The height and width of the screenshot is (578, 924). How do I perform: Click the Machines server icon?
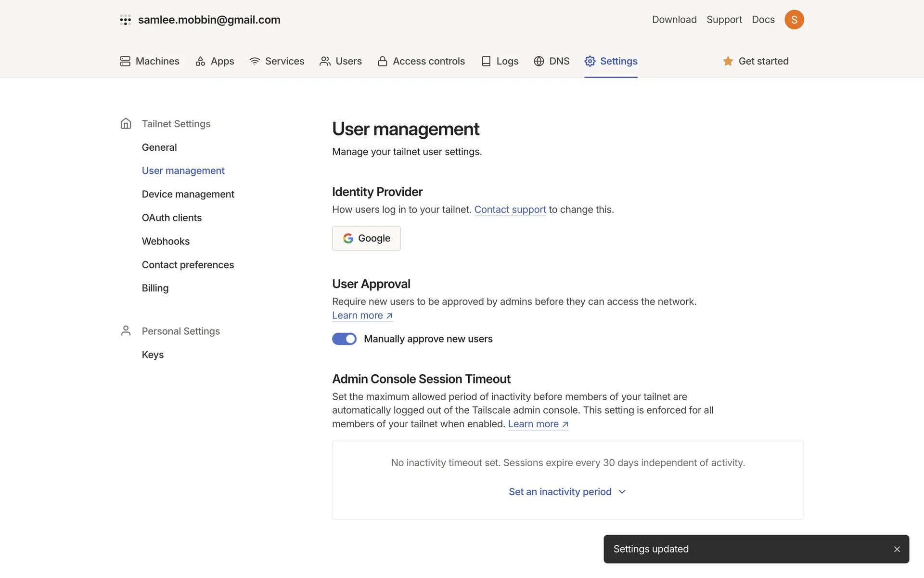[125, 61]
